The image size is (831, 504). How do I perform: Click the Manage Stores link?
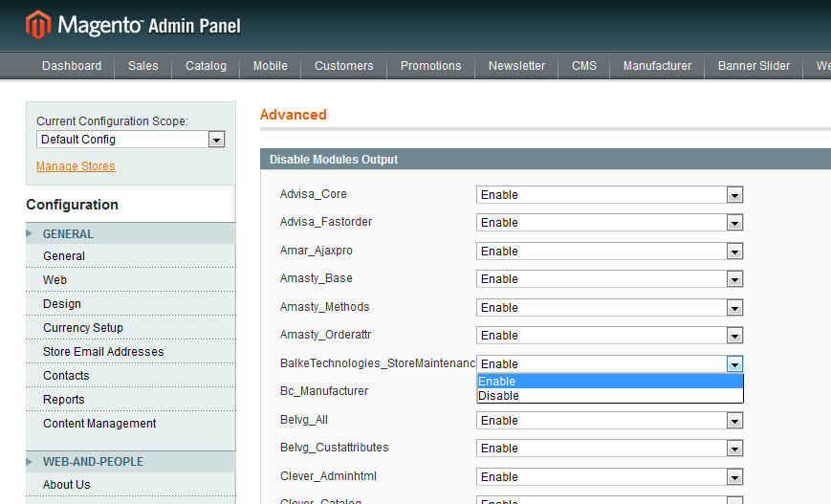point(76,166)
